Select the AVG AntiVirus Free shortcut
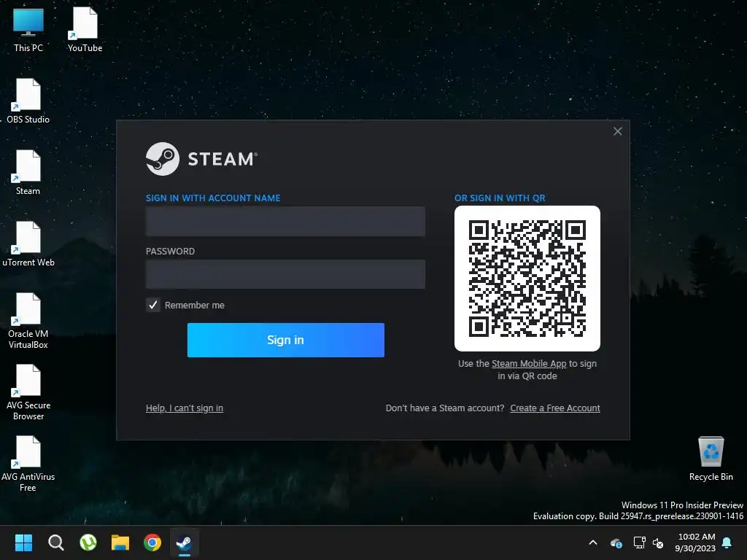The width and height of the screenshot is (747, 560). (x=28, y=463)
